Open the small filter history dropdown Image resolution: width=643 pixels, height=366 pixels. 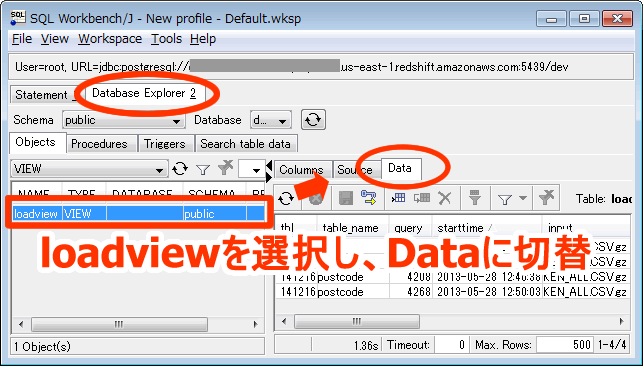pyautogui.click(x=251, y=169)
